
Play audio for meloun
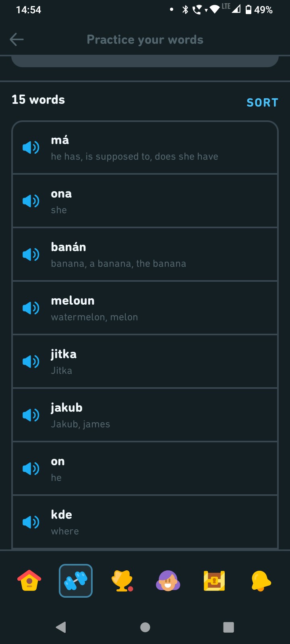click(x=31, y=308)
